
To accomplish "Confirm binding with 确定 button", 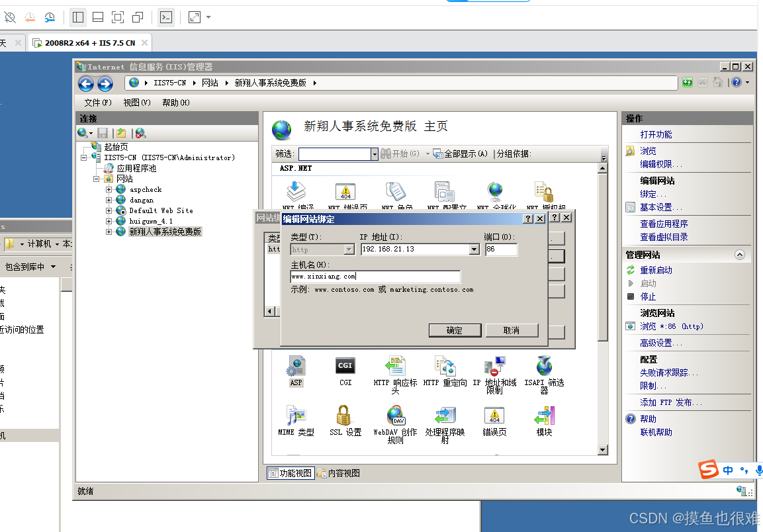I will pos(455,330).
